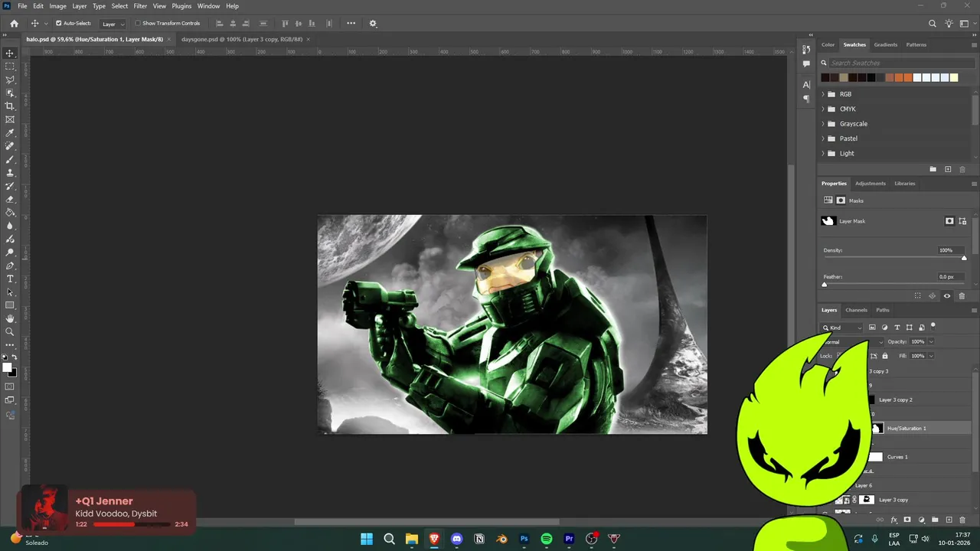The width and height of the screenshot is (980, 551).
Task: Toggle Quick Mask mode
Action: [10, 386]
